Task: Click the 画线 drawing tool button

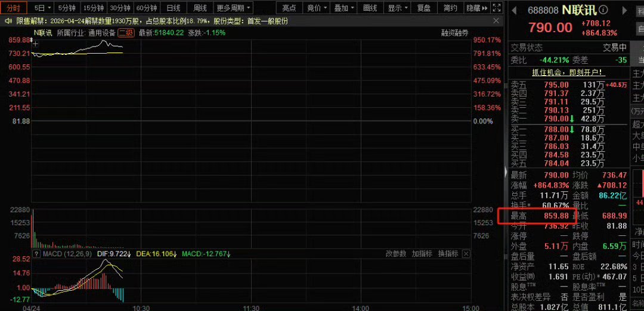Action: 370,8
